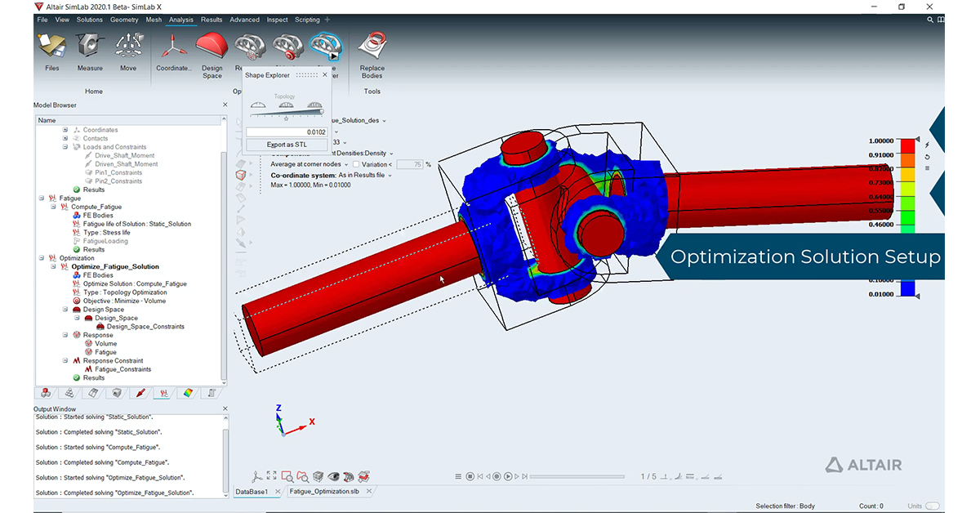Jump to last animation frame

pyautogui.click(x=527, y=476)
